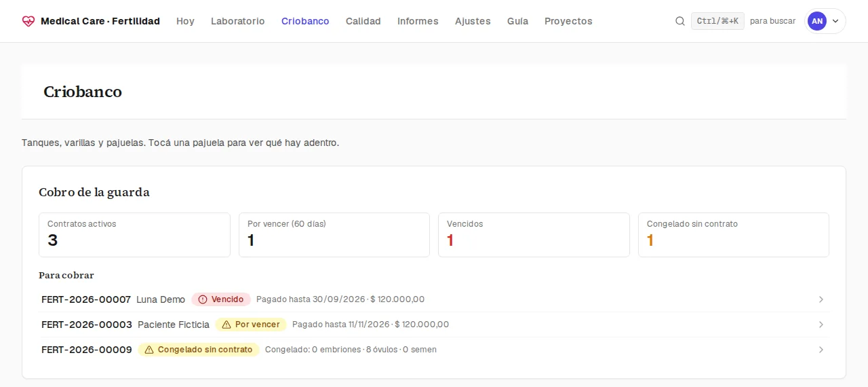Image resolution: width=868 pixels, height=387 pixels.
Task: Open the Laboratorio tab
Action: click(x=238, y=21)
